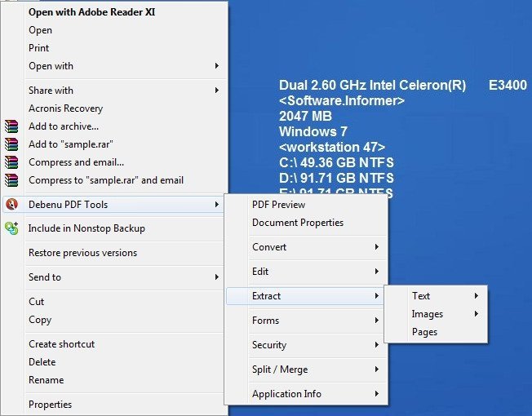Select Include in Nonstop Backup
The width and height of the screenshot is (532, 416).
[x=114, y=228]
